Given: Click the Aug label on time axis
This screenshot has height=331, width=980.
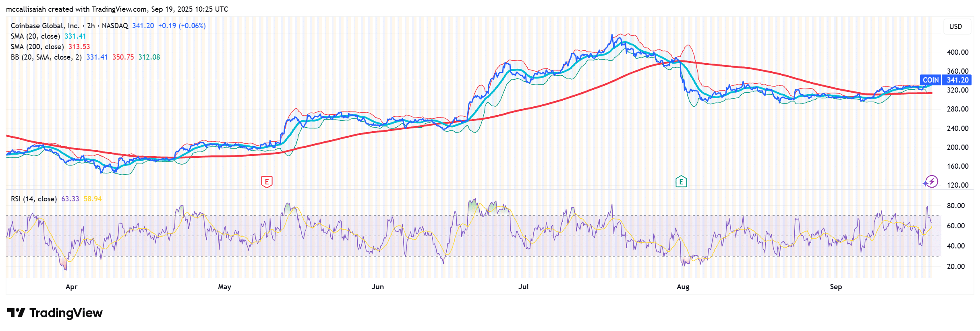Looking at the screenshot, I should (x=683, y=287).
